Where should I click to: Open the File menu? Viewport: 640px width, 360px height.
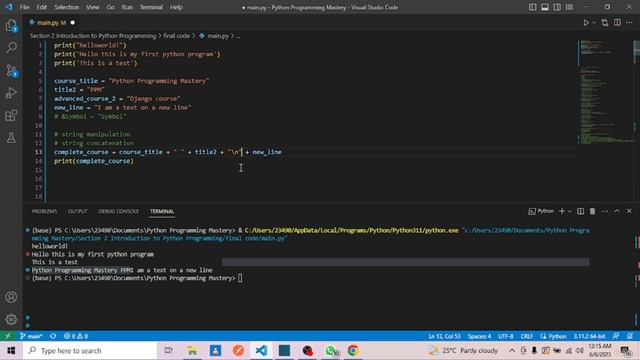pyautogui.click(x=24, y=7)
